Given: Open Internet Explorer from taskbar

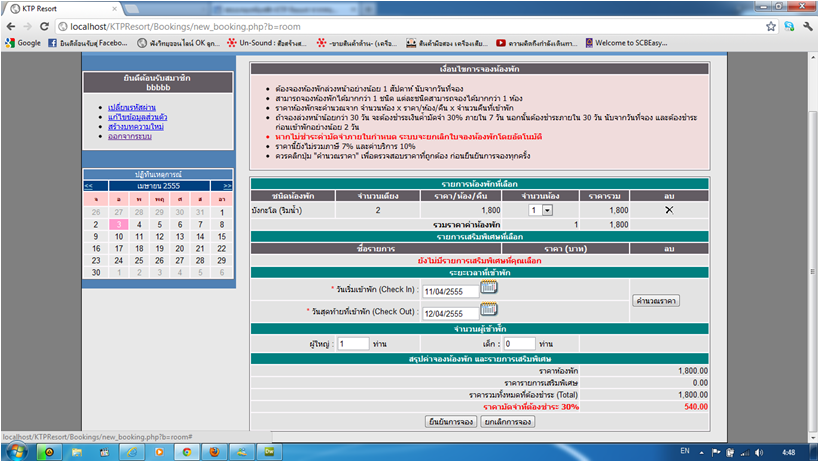Looking at the screenshot, I should [131, 452].
